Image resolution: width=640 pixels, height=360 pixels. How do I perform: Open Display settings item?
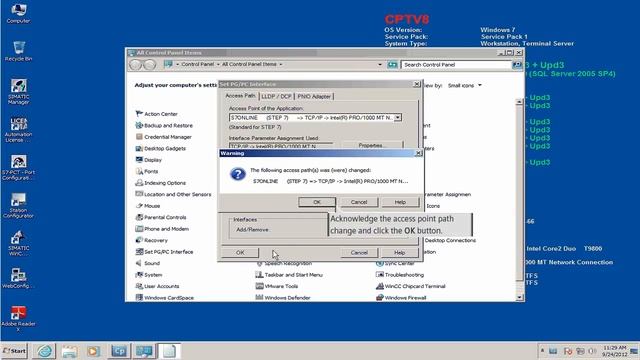click(149, 160)
